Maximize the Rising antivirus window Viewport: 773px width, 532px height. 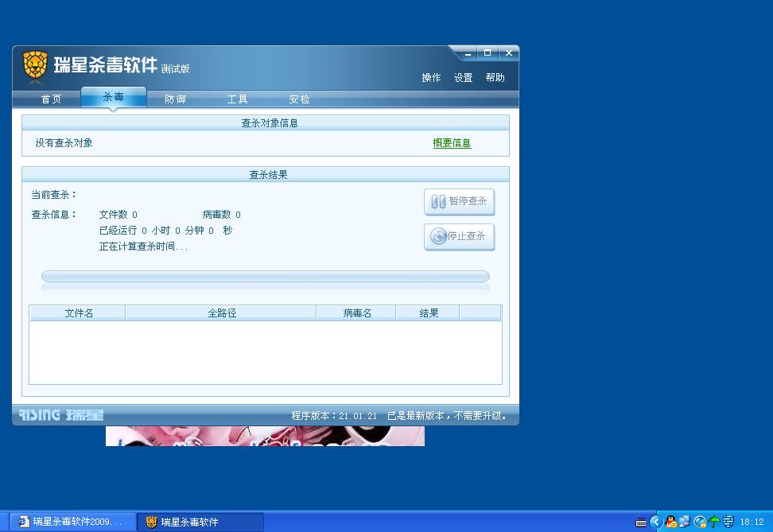tap(487, 52)
